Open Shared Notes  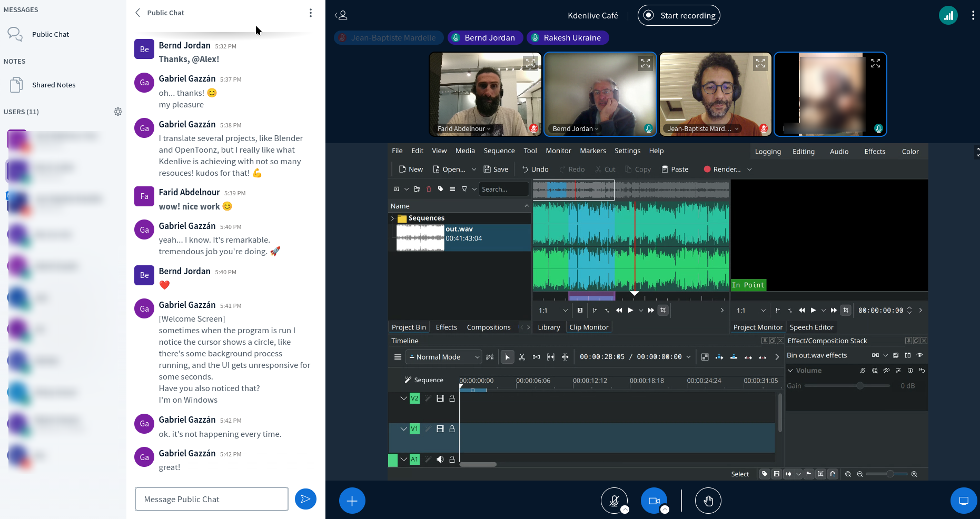point(54,85)
